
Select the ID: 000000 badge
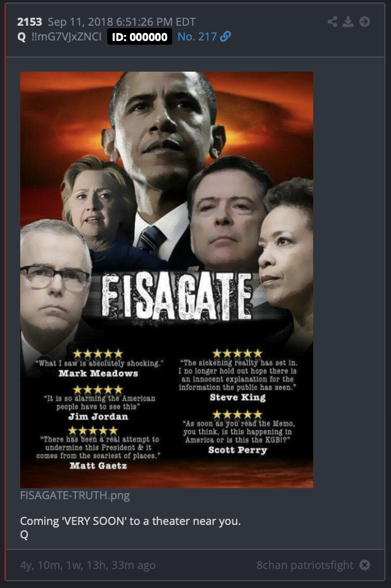pos(140,37)
